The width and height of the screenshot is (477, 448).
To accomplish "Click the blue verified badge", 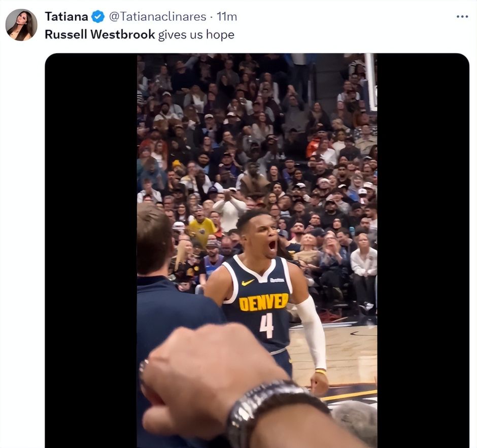I will pyautogui.click(x=98, y=16).
